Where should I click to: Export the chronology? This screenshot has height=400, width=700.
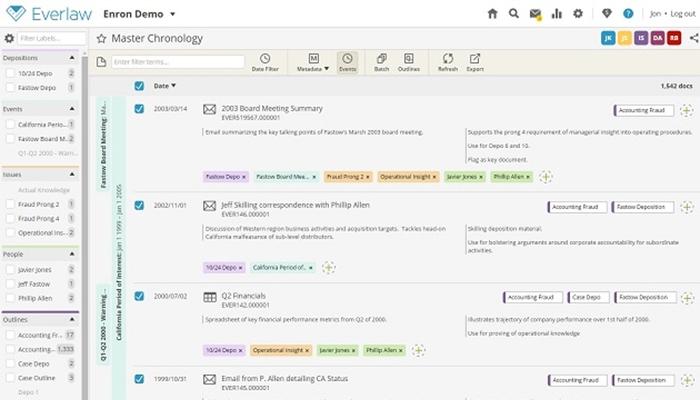tap(475, 62)
